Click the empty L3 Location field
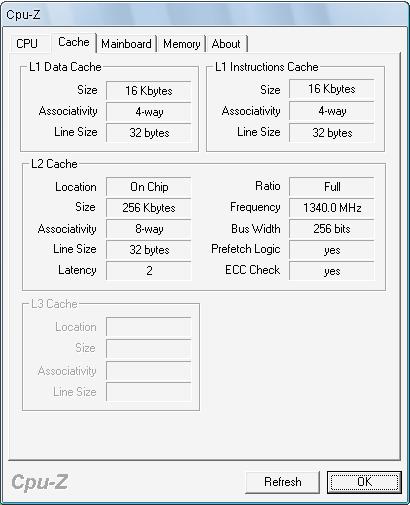 coord(149,327)
